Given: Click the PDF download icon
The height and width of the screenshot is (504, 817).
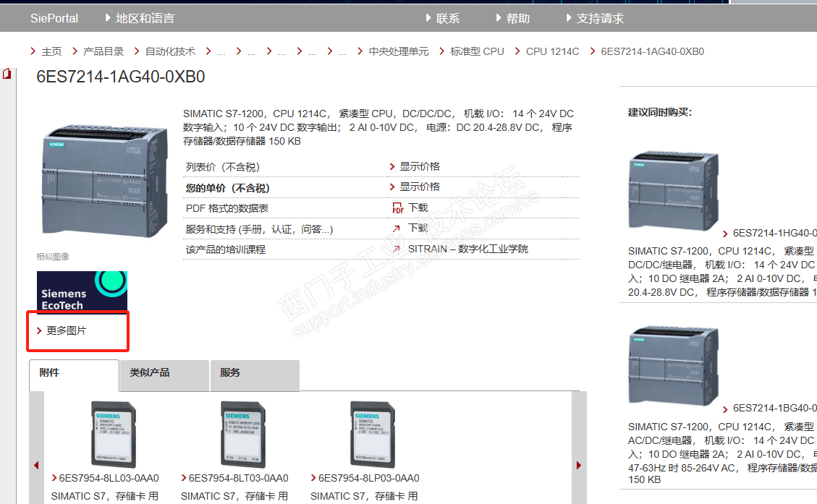Looking at the screenshot, I should (x=398, y=208).
